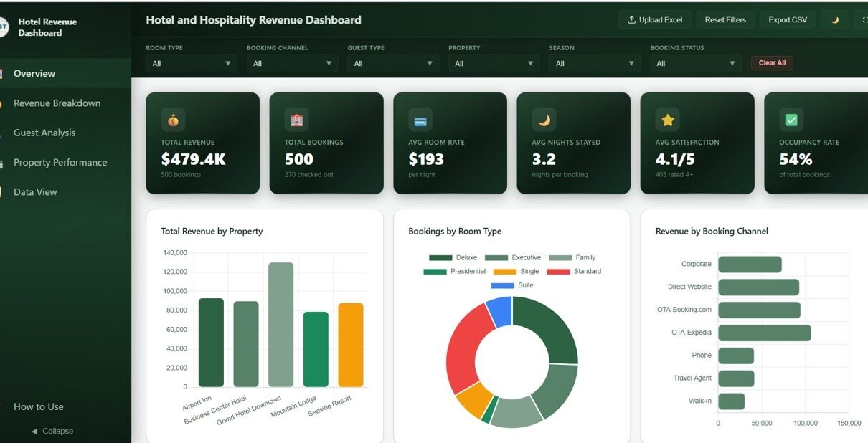
Task: Go to Revenue Breakdown in sidebar
Action: [57, 103]
